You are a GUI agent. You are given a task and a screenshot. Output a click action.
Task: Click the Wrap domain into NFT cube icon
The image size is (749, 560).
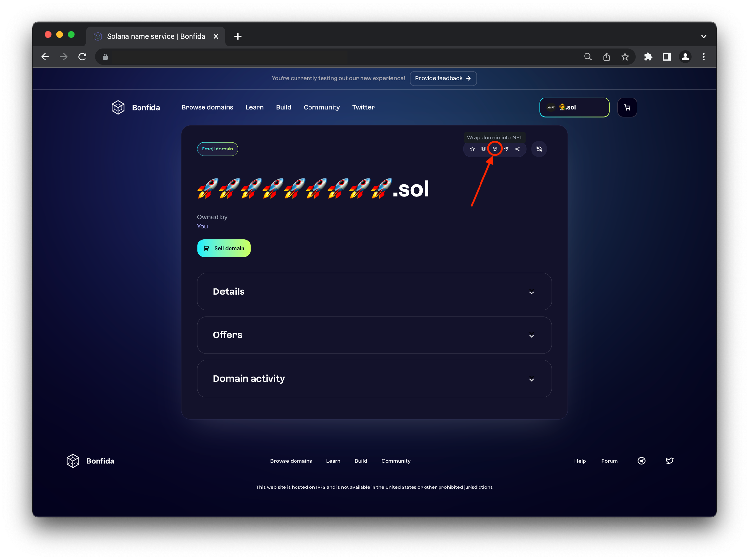(495, 149)
